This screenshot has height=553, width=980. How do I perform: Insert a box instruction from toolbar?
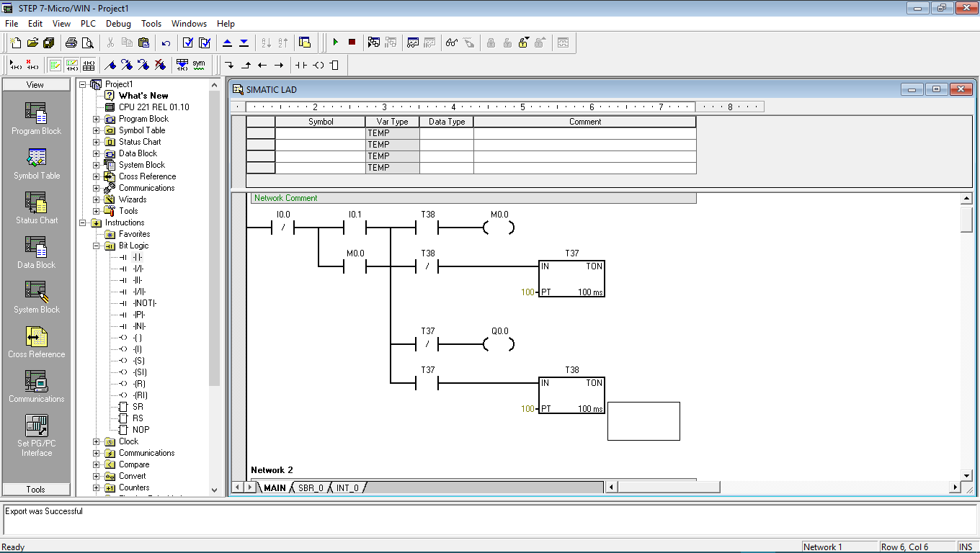point(334,65)
